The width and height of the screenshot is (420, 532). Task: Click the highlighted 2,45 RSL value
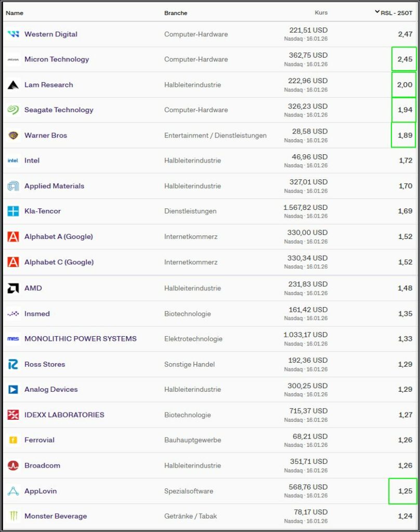click(404, 59)
